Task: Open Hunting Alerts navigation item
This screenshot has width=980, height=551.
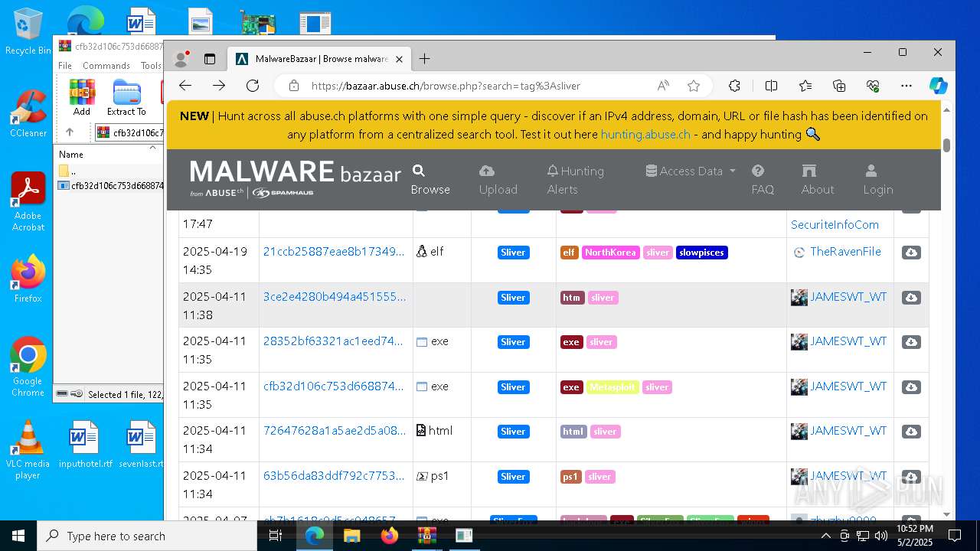Action: pos(575,180)
